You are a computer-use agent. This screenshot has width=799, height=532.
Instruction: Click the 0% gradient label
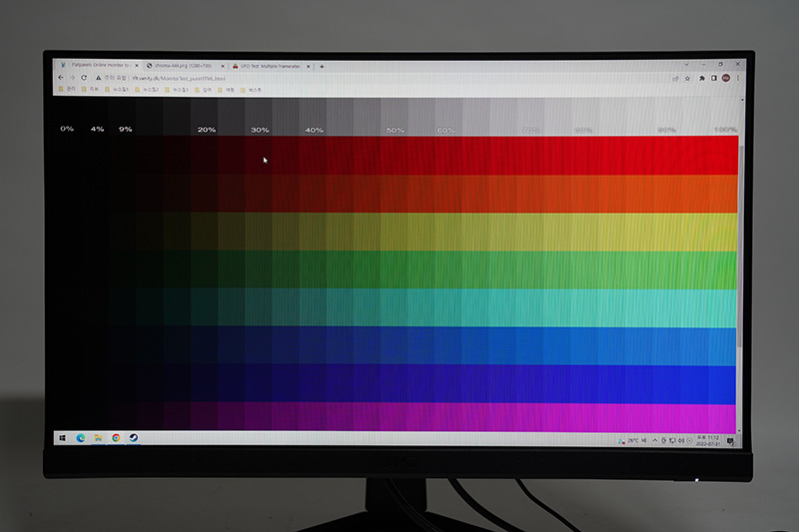click(x=67, y=129)
